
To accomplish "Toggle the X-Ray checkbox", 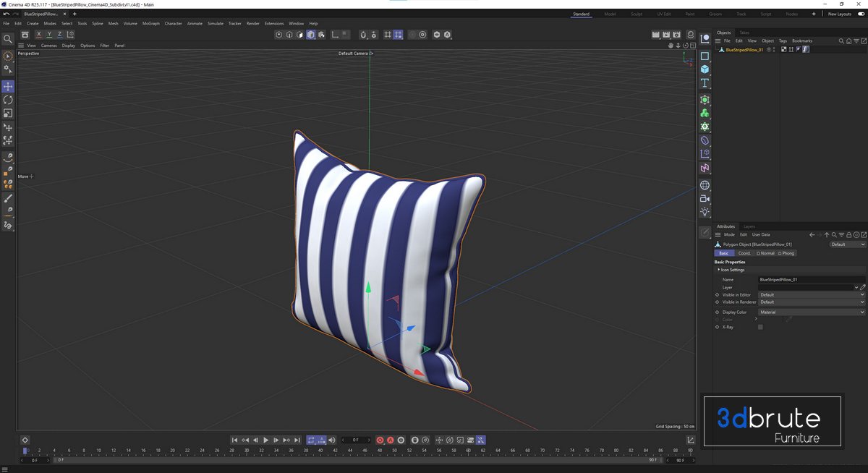I will tap(760, 327).
